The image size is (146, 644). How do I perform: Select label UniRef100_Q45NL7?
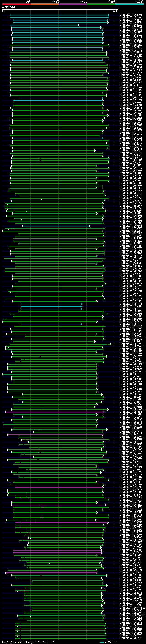pos(131,70)
